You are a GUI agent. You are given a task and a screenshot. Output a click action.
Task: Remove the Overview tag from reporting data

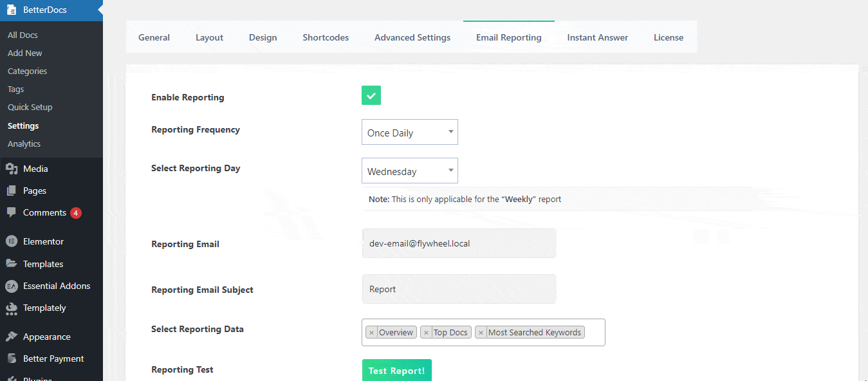(x=371, y=333)
